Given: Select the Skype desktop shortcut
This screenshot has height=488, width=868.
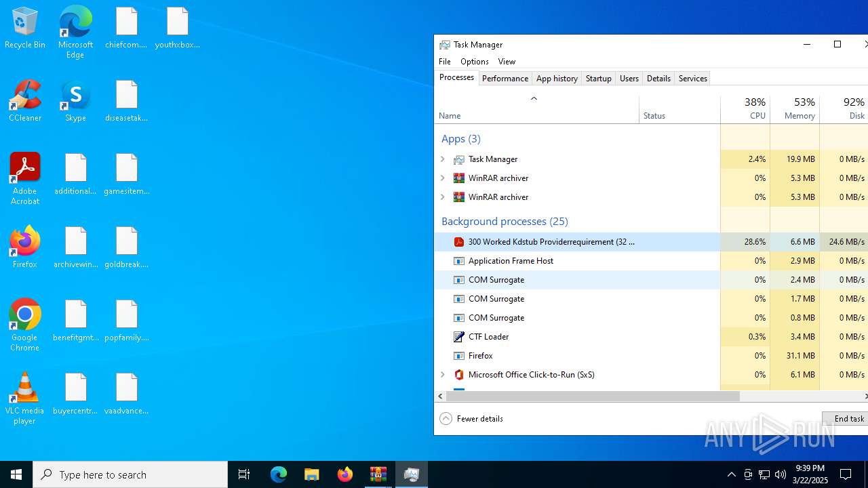Looking at the screenshot, I should 75,102.
